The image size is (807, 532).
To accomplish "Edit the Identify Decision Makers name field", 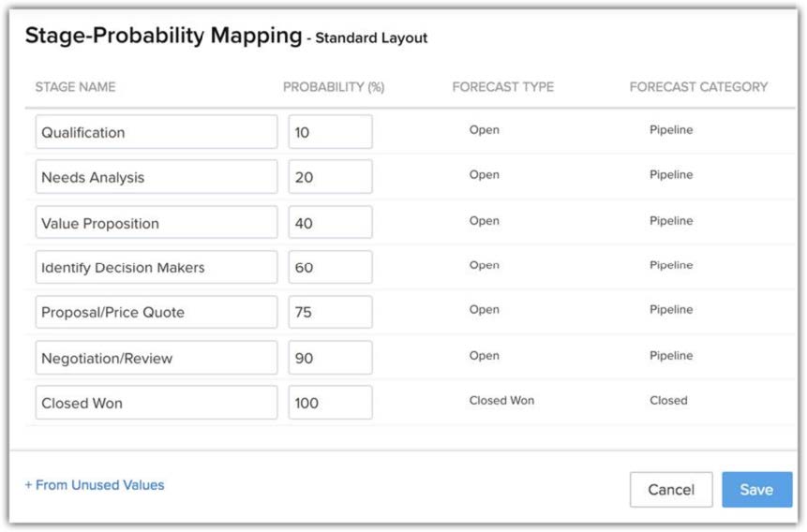I will (157, 267).
